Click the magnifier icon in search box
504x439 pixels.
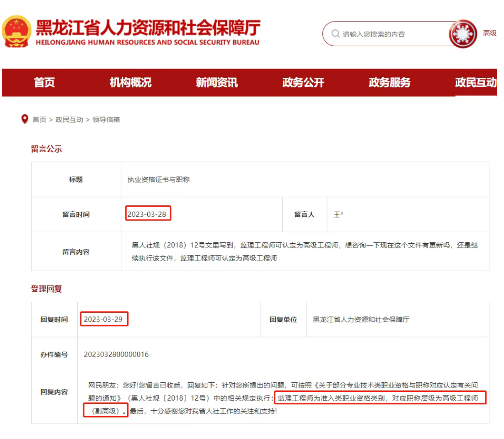pos(335,34)
